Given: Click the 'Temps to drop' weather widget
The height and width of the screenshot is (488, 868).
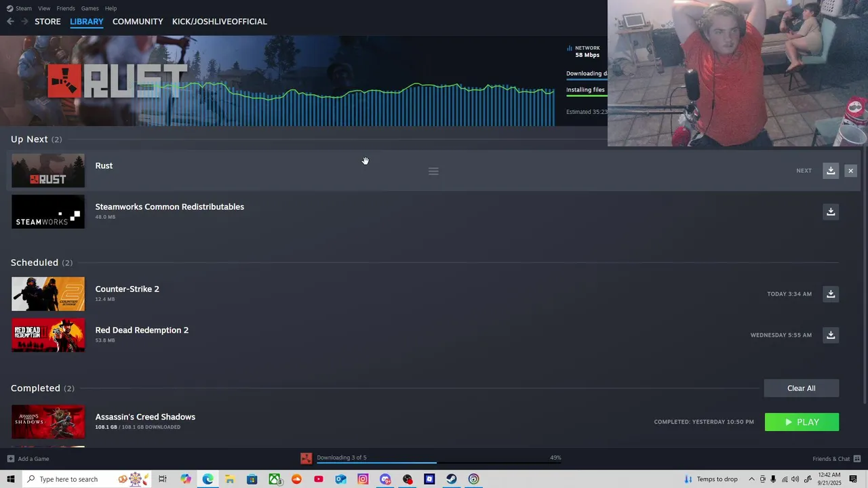Looking at the screenshot, I should coord(711,479).
